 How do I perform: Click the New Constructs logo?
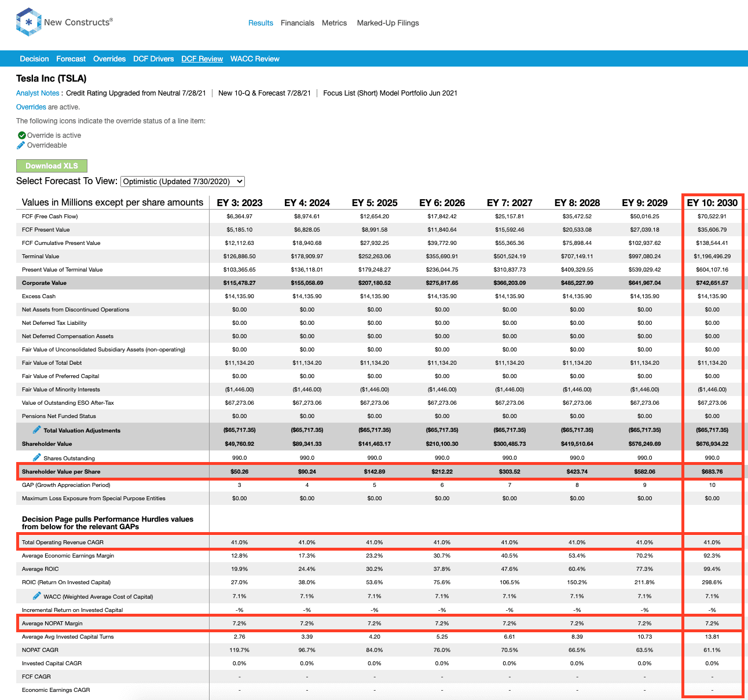pos(64,22)
